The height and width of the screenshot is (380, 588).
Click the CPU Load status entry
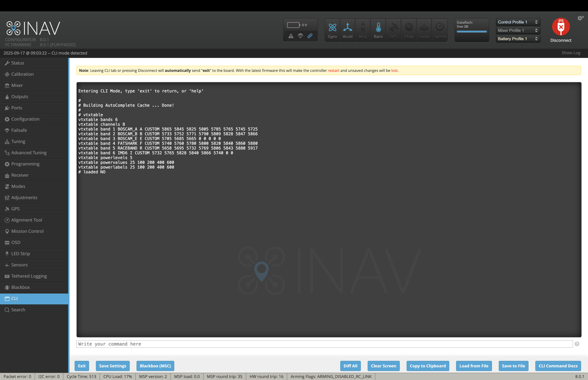[x=118, y=377]
